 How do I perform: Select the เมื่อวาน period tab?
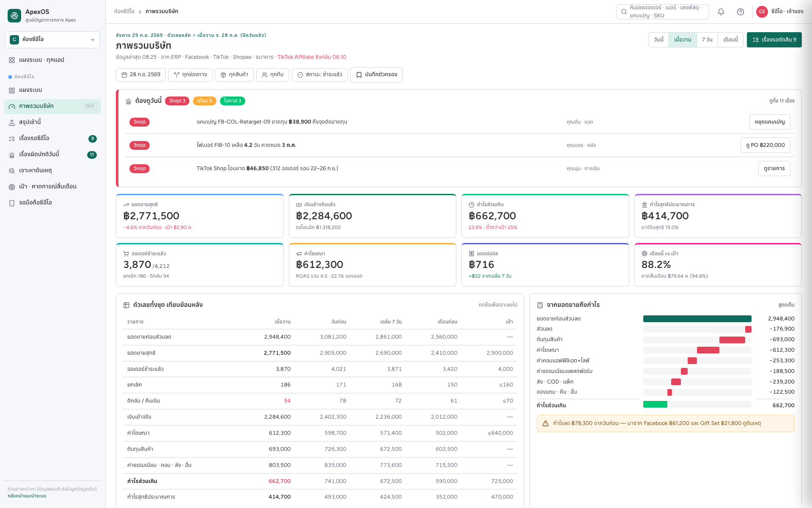(x=683, y=40)
